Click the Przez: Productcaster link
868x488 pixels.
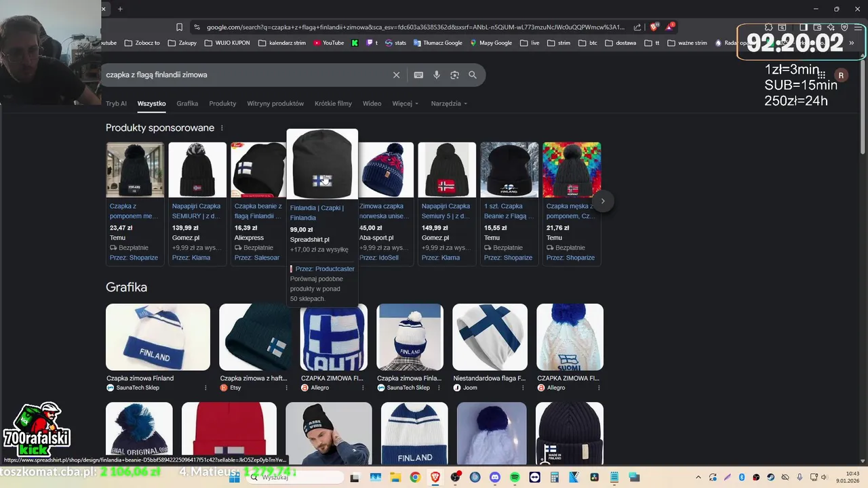(x=325, y=269)
